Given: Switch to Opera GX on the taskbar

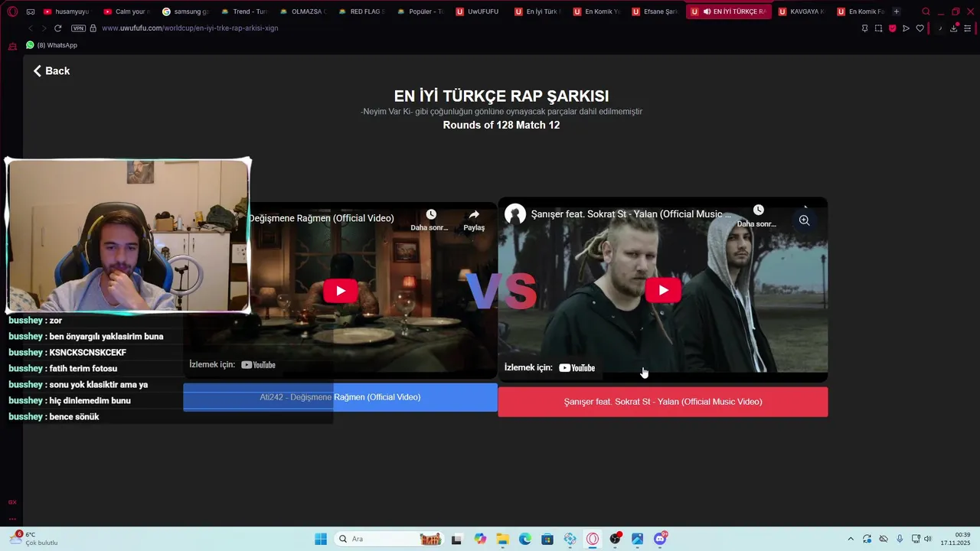Looking at the screenshot, I should click(x=593, y=539).
